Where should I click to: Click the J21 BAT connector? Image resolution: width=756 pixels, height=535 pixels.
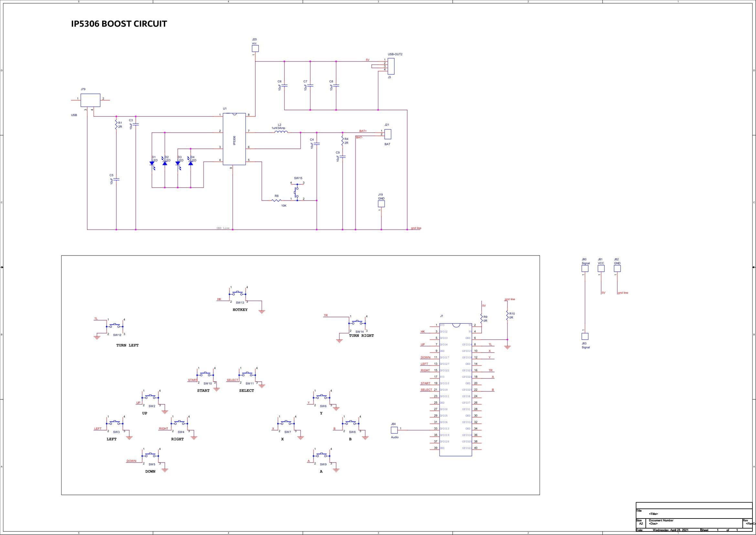click(x=388, y=134)
